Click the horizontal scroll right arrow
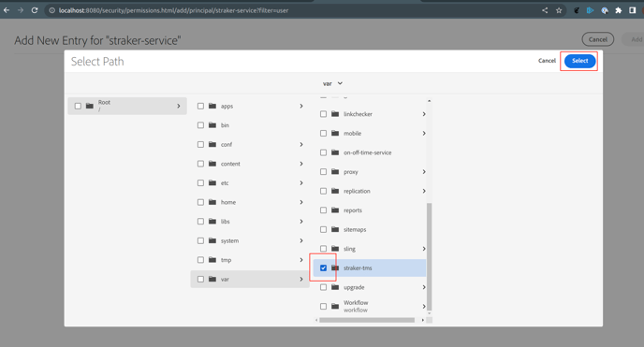The height and width of the screenshot is (347, 644). pyautogui.click(x=423, y=320)
